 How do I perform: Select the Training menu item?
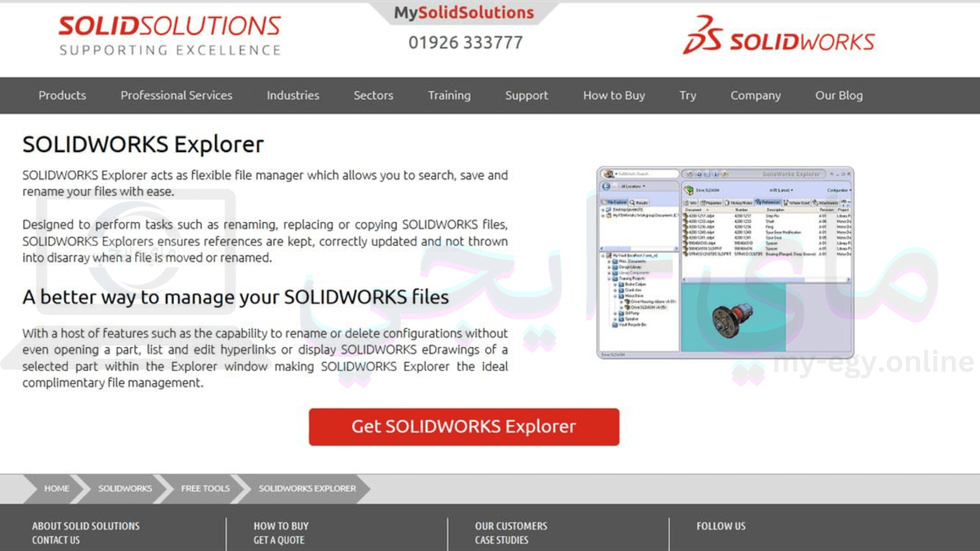pos(450,95)
